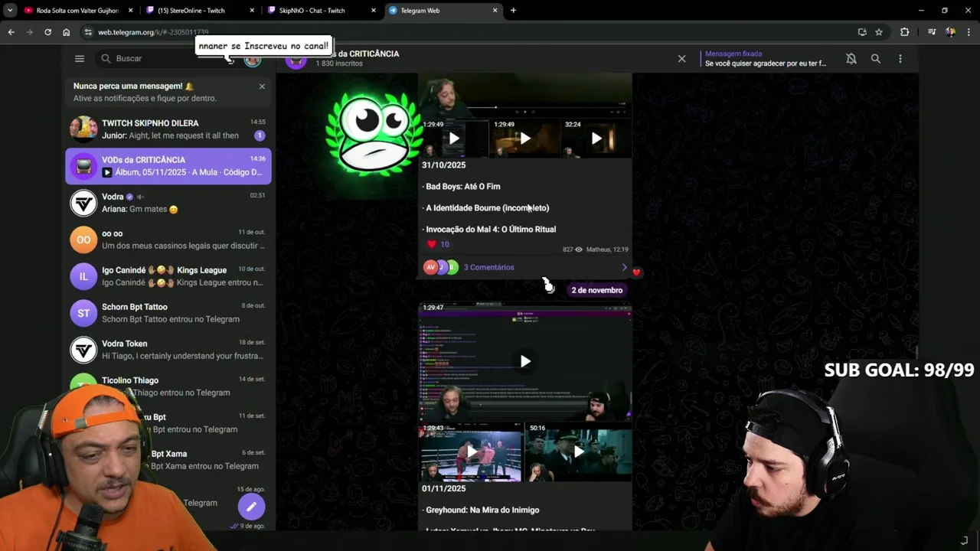Click the text 'A Identidade Bourne (incompleto)'
Screen dimensions: 980x551
488,208
